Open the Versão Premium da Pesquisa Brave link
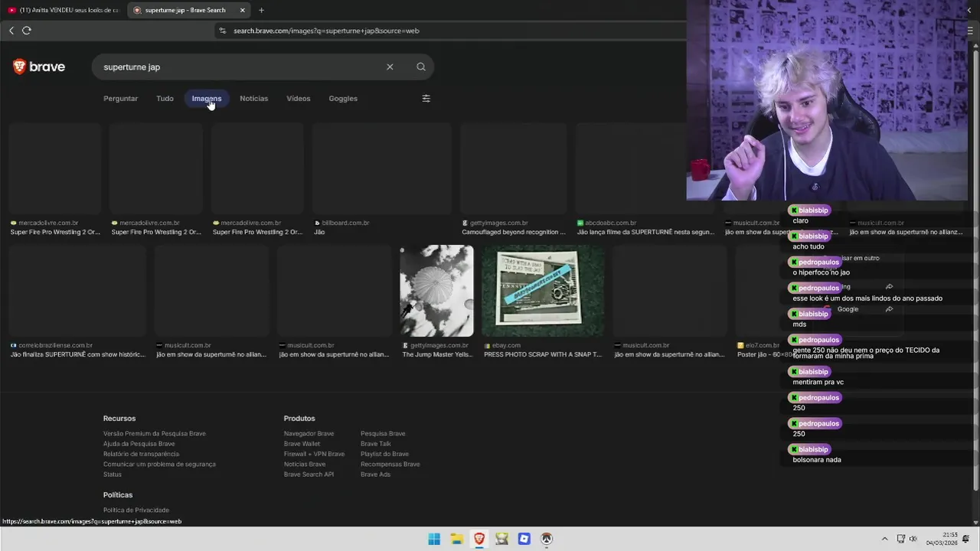Image resolution: width=980 pixels, height=551 pixels. coord(155,434)
